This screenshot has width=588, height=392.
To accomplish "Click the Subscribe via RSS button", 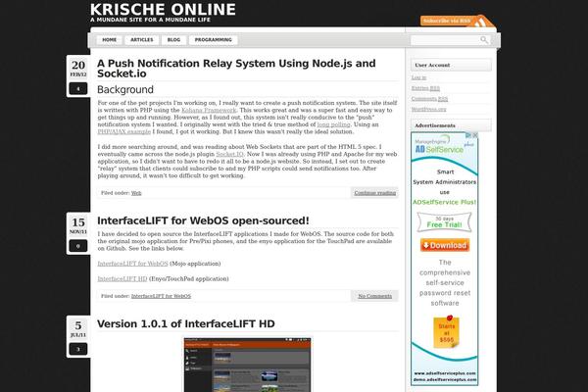I will pos(447,21).
